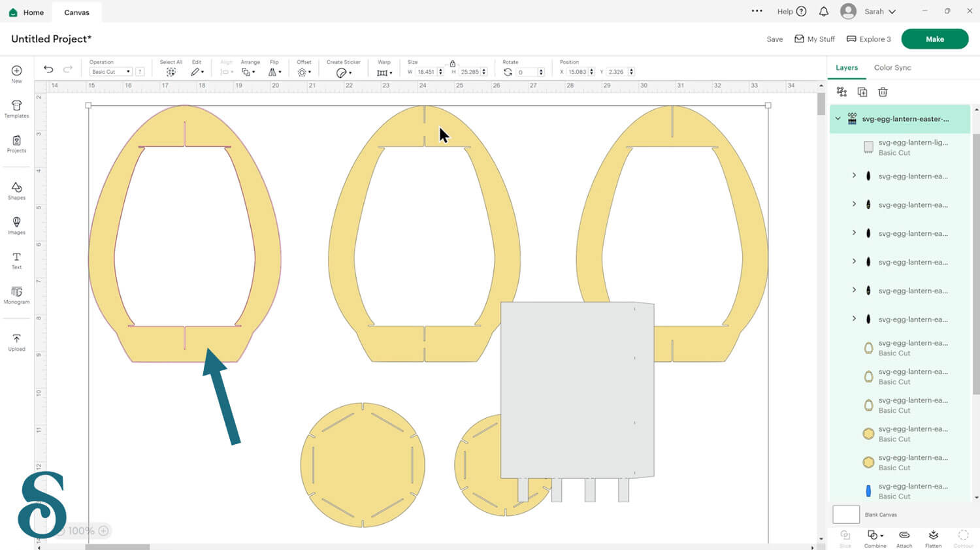Open the Operation Basic Cut dropdown
The image size is (980, 550).
(x=110, y=72)
